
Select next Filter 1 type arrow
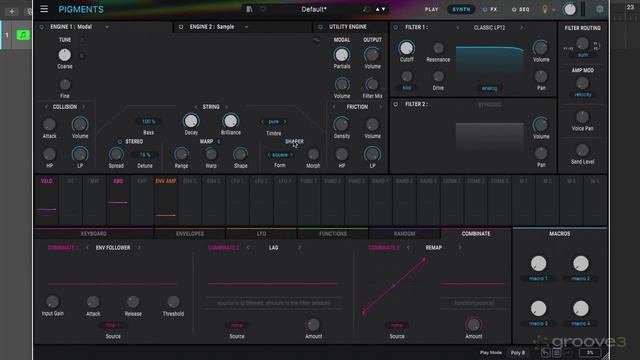(x=521, y=27)
